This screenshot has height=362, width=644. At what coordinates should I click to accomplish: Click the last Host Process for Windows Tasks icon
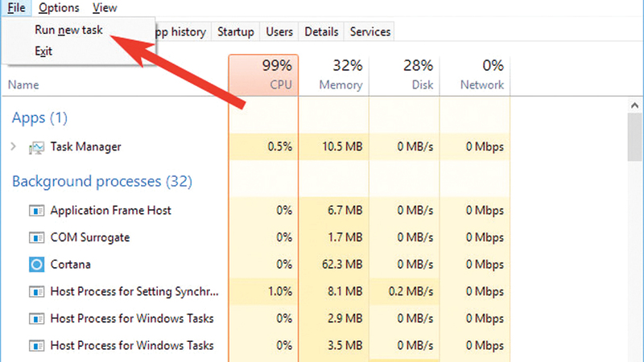37,346
